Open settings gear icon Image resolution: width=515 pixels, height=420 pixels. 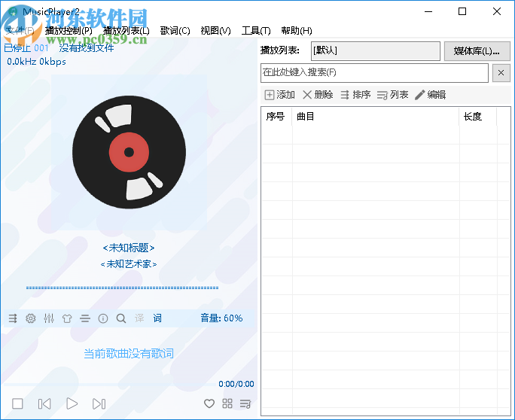point(31,318)
